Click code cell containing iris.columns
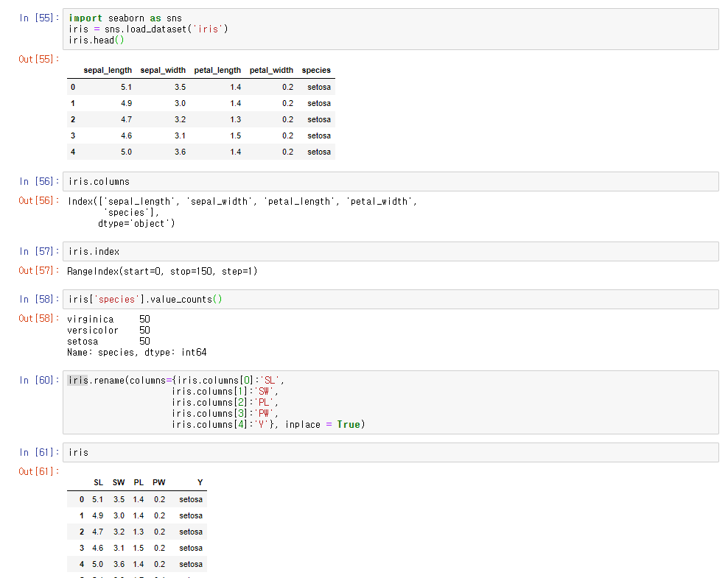 [x=391, y=181]
